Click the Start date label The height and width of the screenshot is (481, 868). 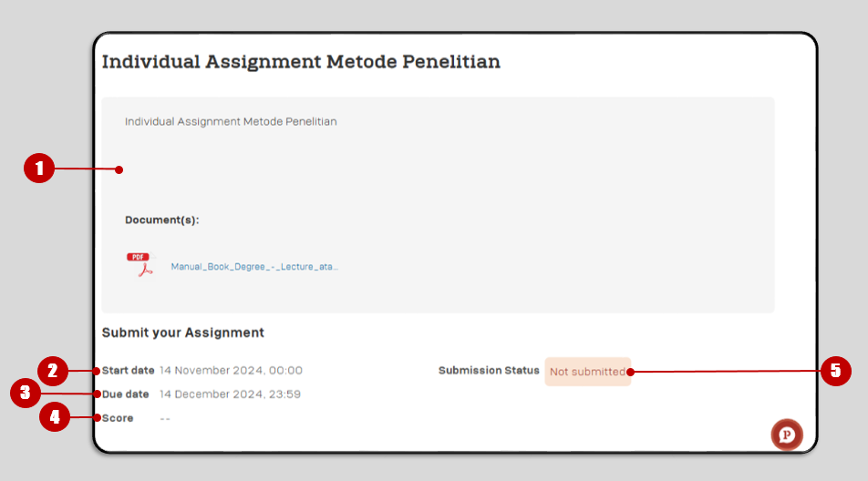click(x=128, y=371)
